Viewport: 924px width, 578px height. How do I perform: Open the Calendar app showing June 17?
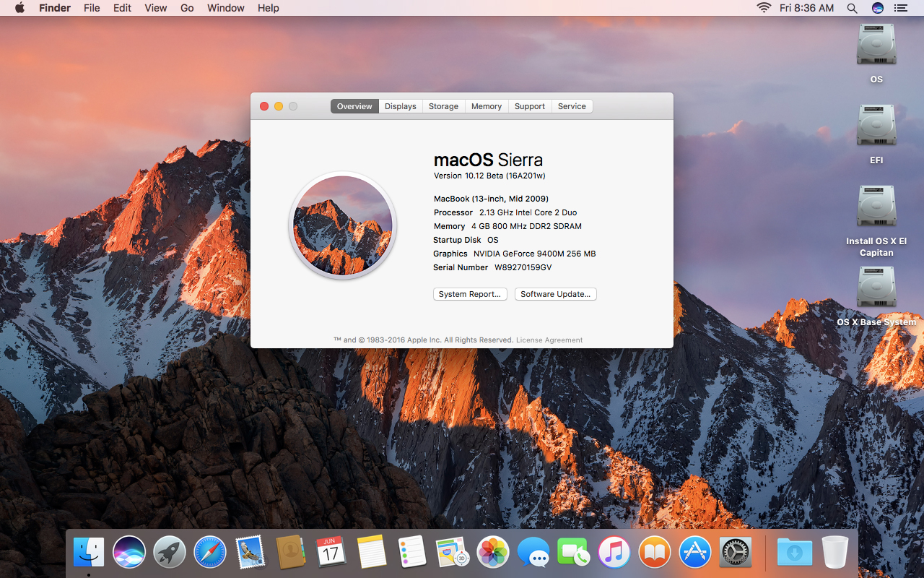331,552
